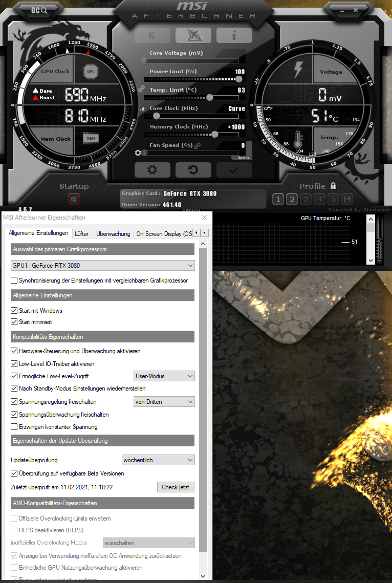392x583 pixels.
Task: Select profile slot 2
Action: 292,199
